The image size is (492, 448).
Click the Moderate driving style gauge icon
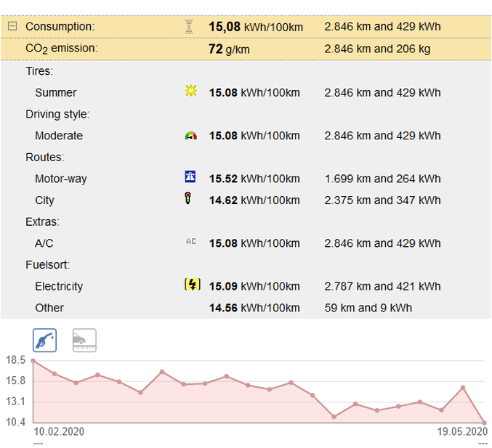click(190, 135)
